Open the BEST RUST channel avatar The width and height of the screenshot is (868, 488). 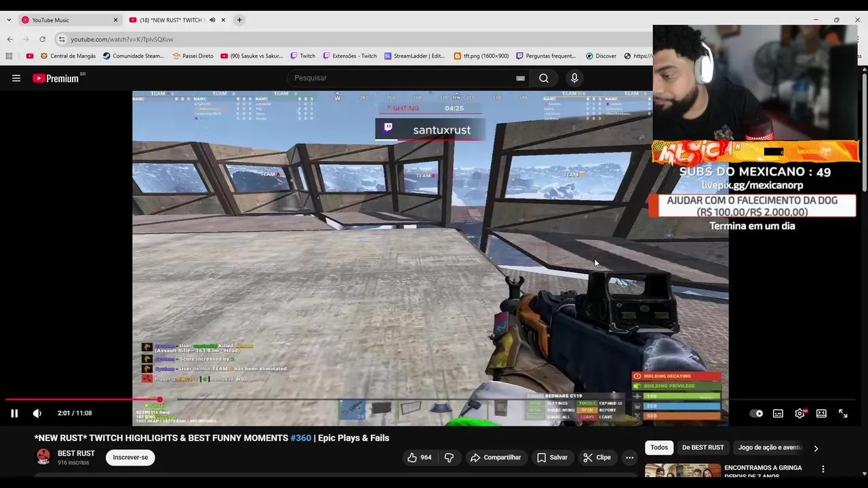coord(43,457)
